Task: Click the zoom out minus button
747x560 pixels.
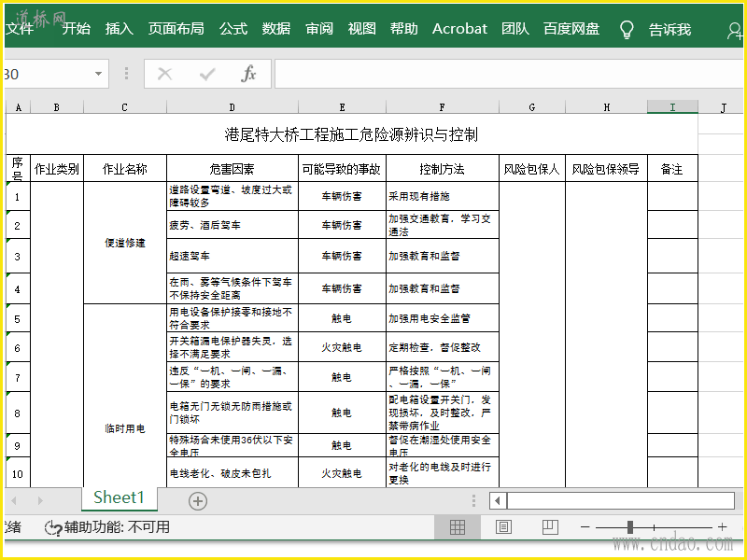Action: (585, 527)
